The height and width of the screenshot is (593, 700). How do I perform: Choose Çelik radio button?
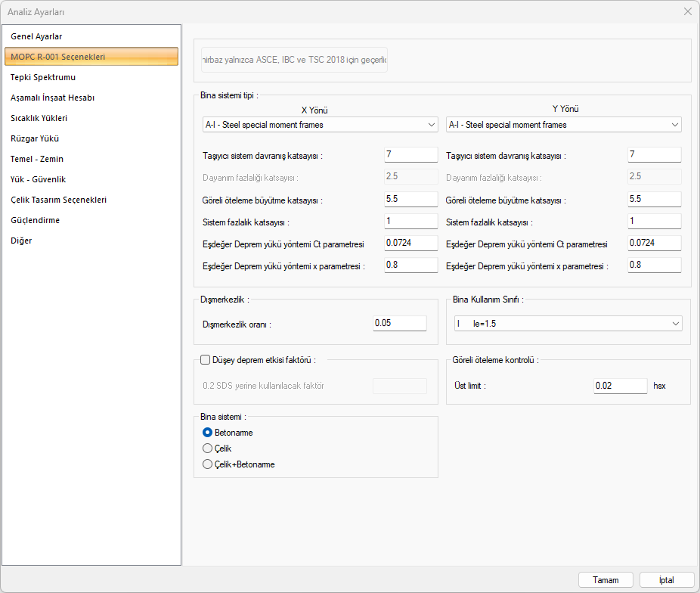point(208,449)
